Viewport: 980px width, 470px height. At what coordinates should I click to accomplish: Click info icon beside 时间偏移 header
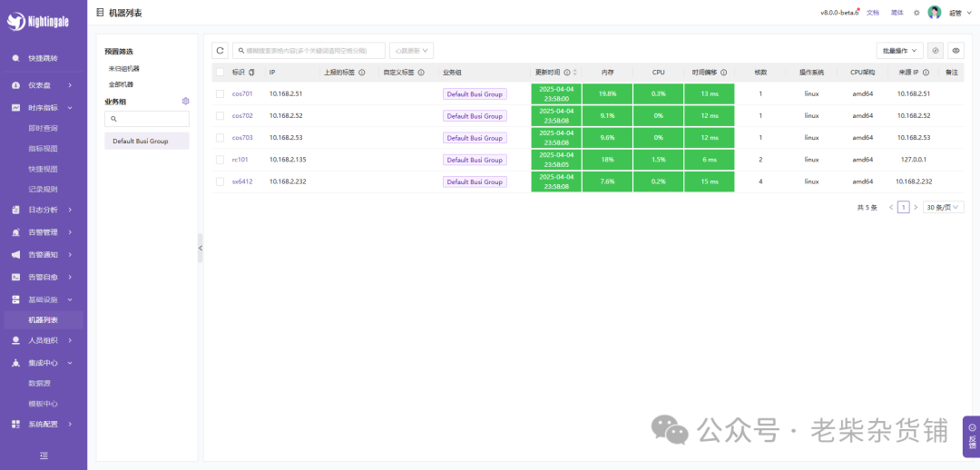(x=724, y=73)
